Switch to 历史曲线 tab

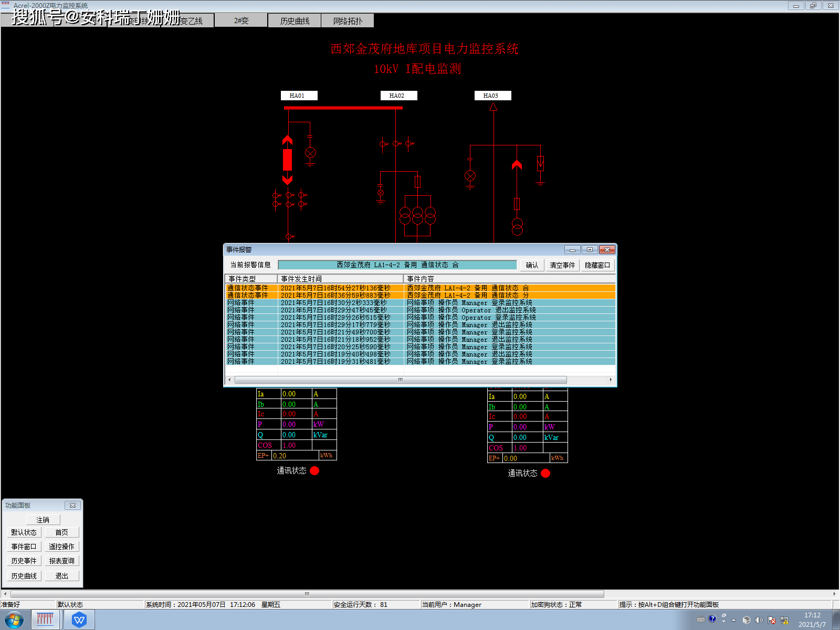click(295, 21)
